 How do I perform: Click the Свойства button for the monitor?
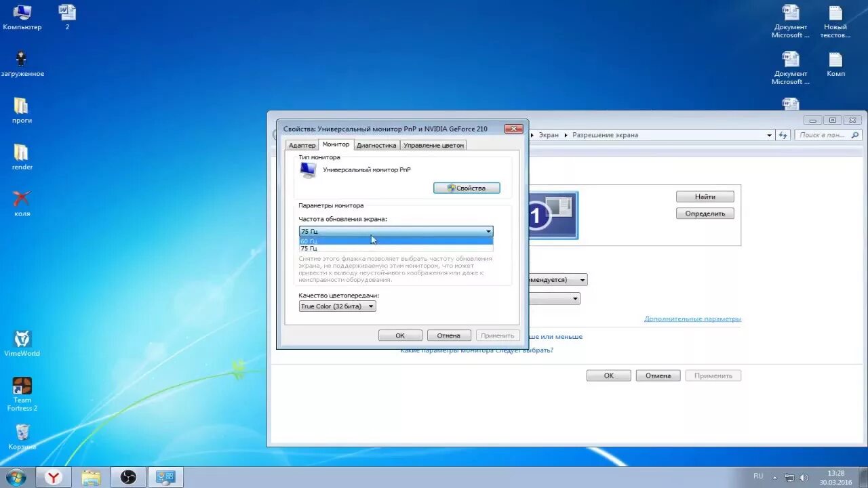467,188
